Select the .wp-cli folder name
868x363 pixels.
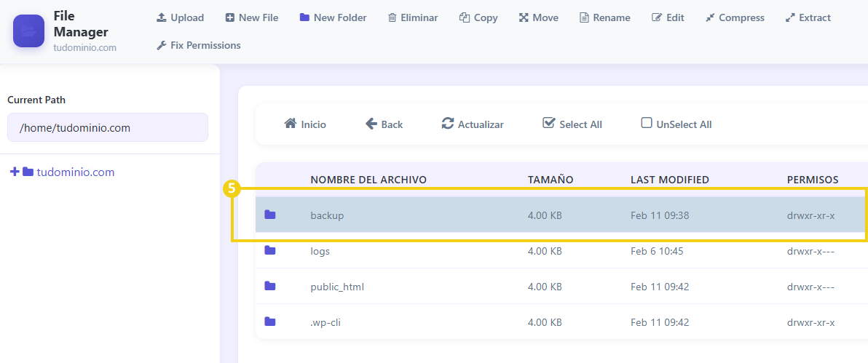(x=325, y=322)
